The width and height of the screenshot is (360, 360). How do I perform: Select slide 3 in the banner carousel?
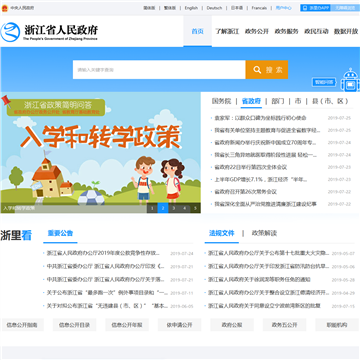174,208
